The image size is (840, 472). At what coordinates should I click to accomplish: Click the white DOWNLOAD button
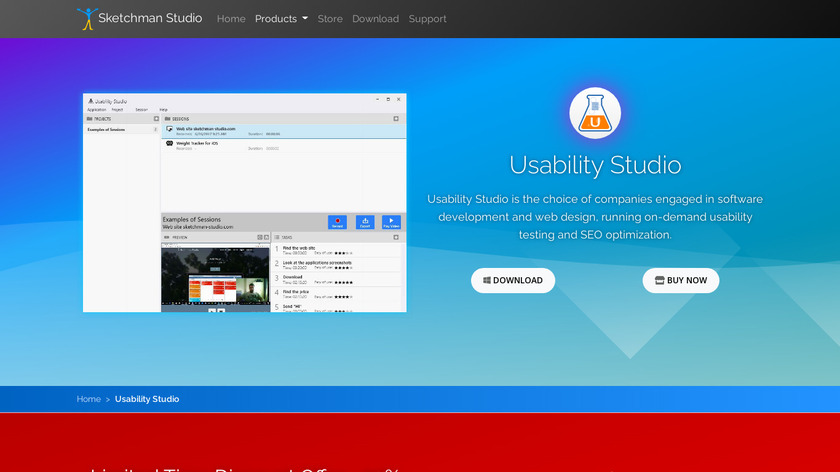[513, 280]
